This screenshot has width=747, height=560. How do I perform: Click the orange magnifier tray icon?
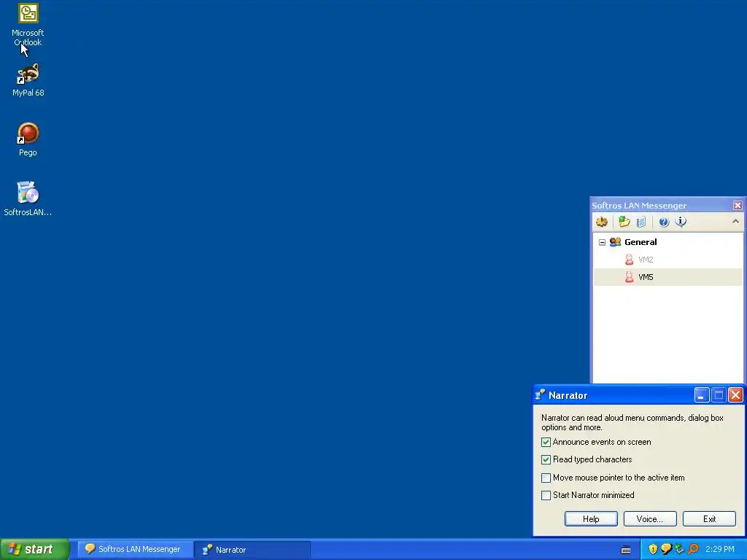pyautogui.click(x=693, y=549)
